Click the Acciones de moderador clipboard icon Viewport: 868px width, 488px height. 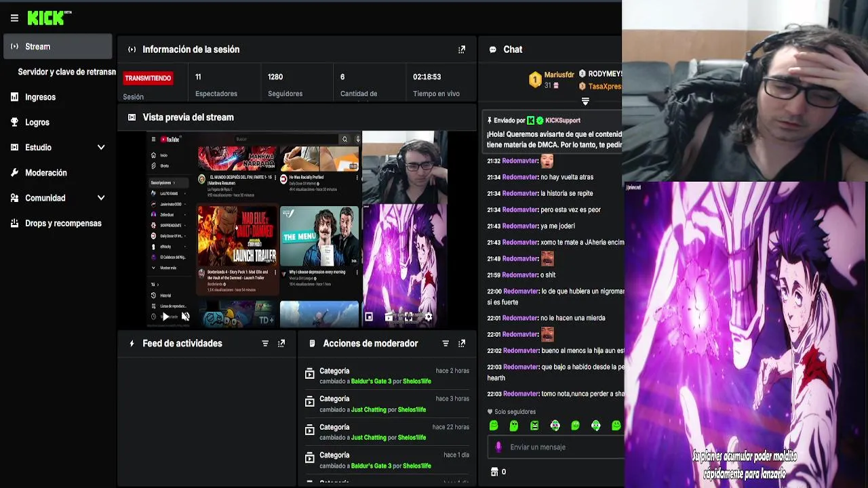[x=312, y=344]
